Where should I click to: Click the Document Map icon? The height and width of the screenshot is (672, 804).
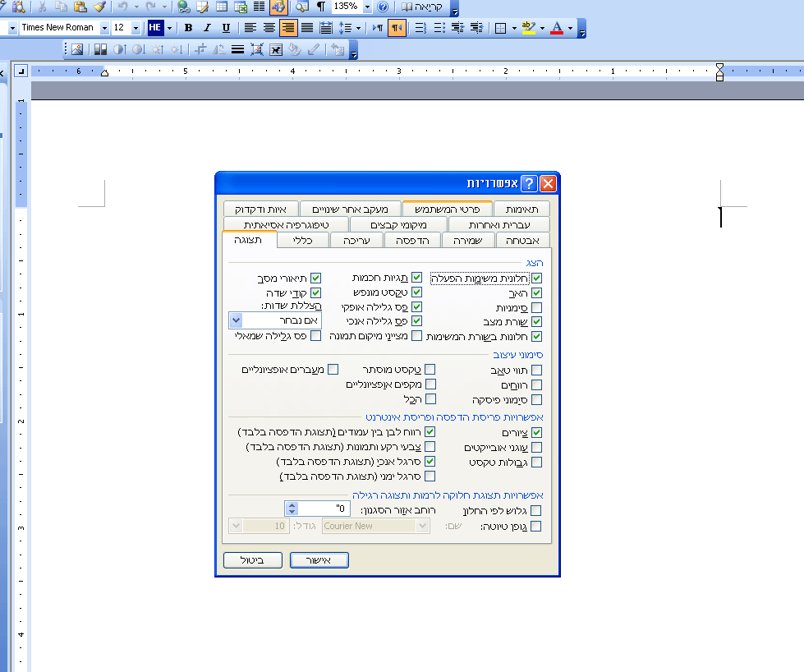302,7
